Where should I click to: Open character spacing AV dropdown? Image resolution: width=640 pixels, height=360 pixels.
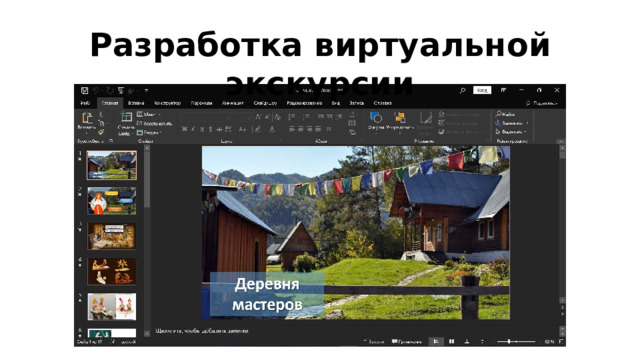coord(229,129)
